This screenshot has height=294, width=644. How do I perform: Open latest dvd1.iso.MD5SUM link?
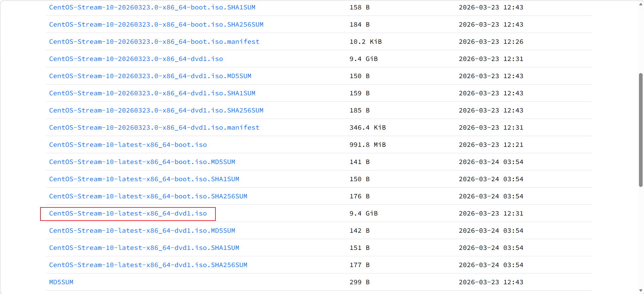(142, 231)
